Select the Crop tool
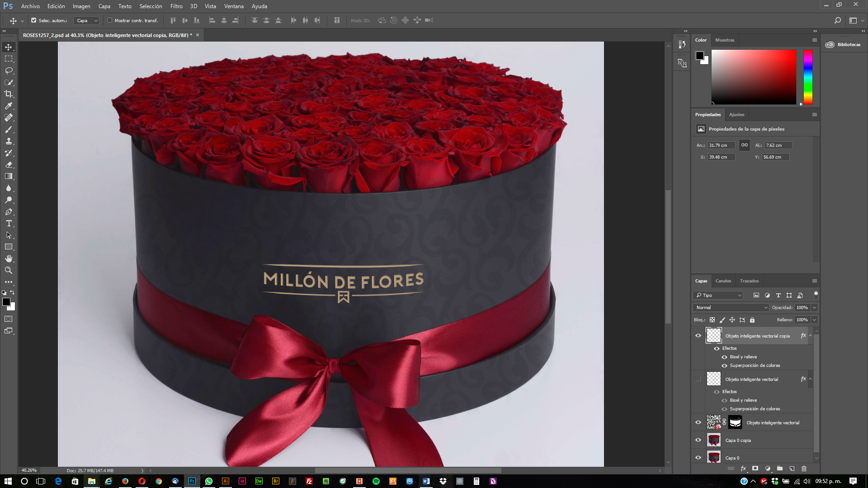 (x=9, y=94)
